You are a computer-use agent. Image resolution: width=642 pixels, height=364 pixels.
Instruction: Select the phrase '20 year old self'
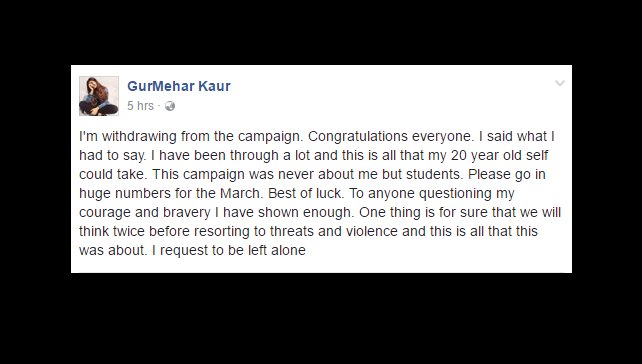click(500, 155)
